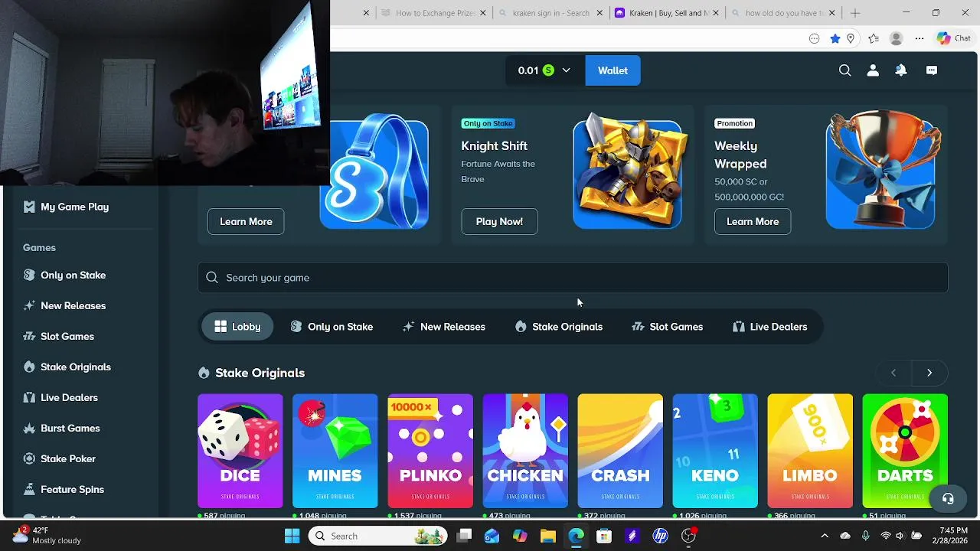Open the chat bubble icon in header
Image resolution: width=980 pixels, height=551 pixels.
pyautogui.click(x=932, y=70)
